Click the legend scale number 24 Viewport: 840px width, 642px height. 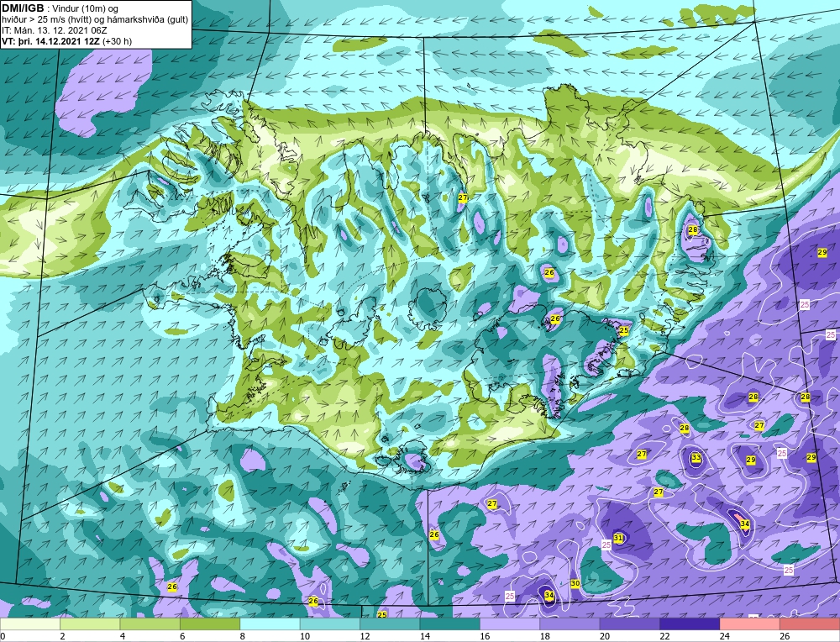(x=725, y=637)
